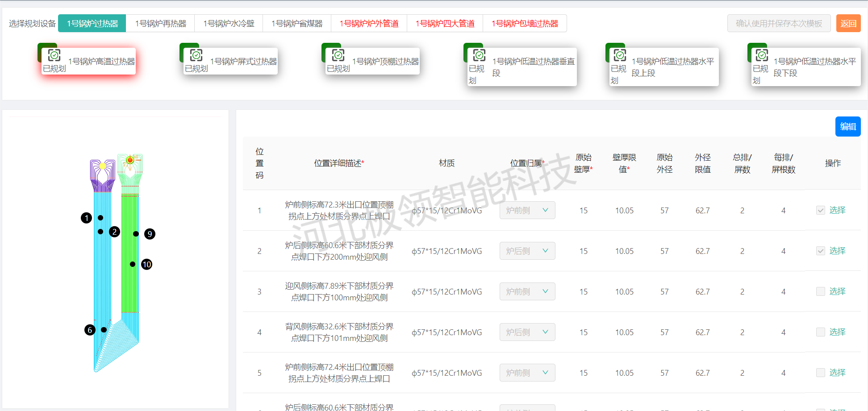Click the blue 编辑 button
The width and height of the screenshot is (868, 411).
pos(847,126)
